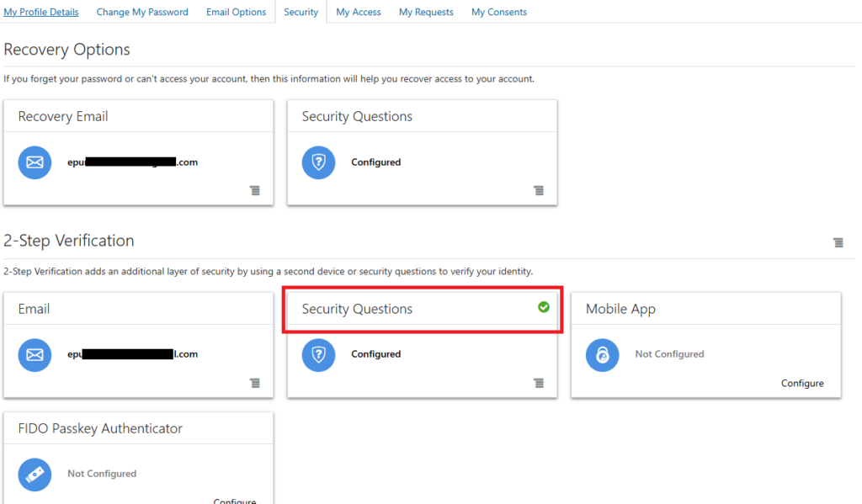The width and height of the screenshot is (862, 504).
Task: Switch to Change My Password tab
Action: tap(142, 12)
